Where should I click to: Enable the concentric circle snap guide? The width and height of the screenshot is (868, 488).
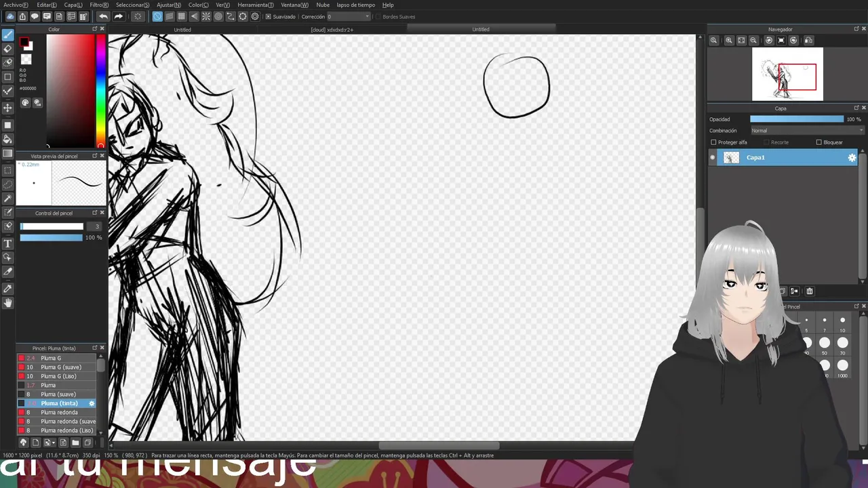[218, 16]
